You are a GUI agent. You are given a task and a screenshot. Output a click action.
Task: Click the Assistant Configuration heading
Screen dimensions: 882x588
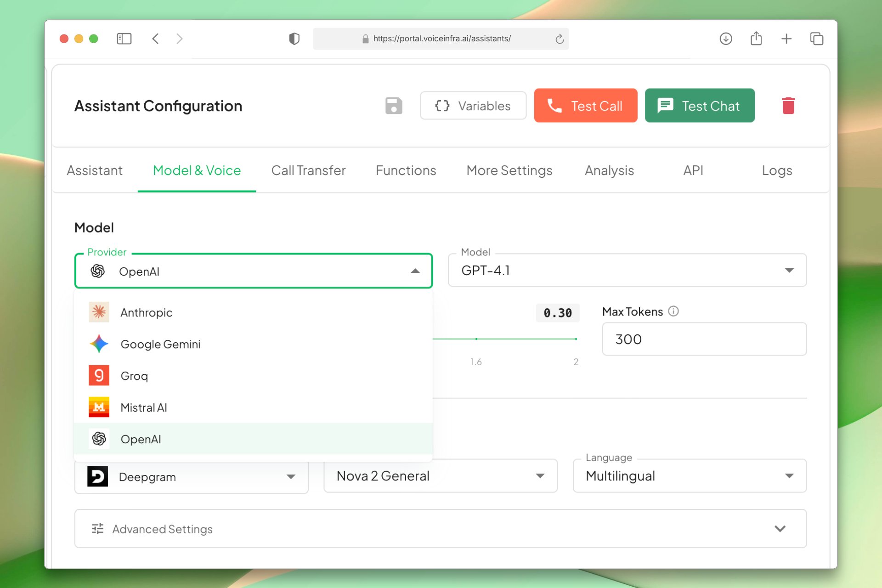[158, 106]
